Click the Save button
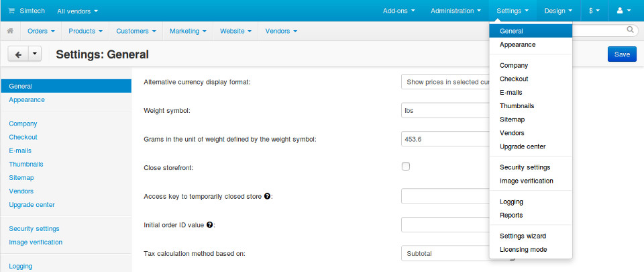The height and width of the screenshot is (272, 644). [x=622, y=54]
